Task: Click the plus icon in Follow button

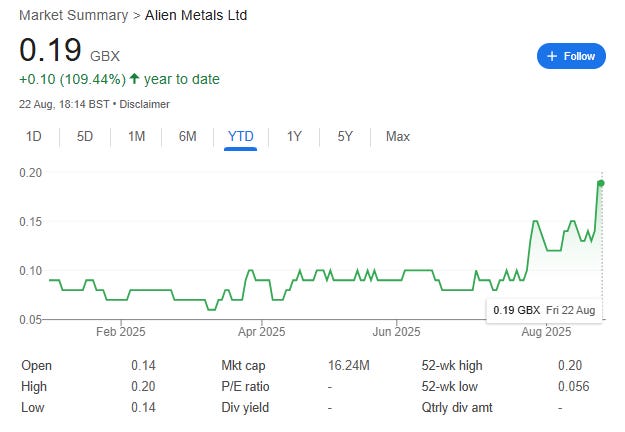Action: pyautogui.click(x=552, y=56)
